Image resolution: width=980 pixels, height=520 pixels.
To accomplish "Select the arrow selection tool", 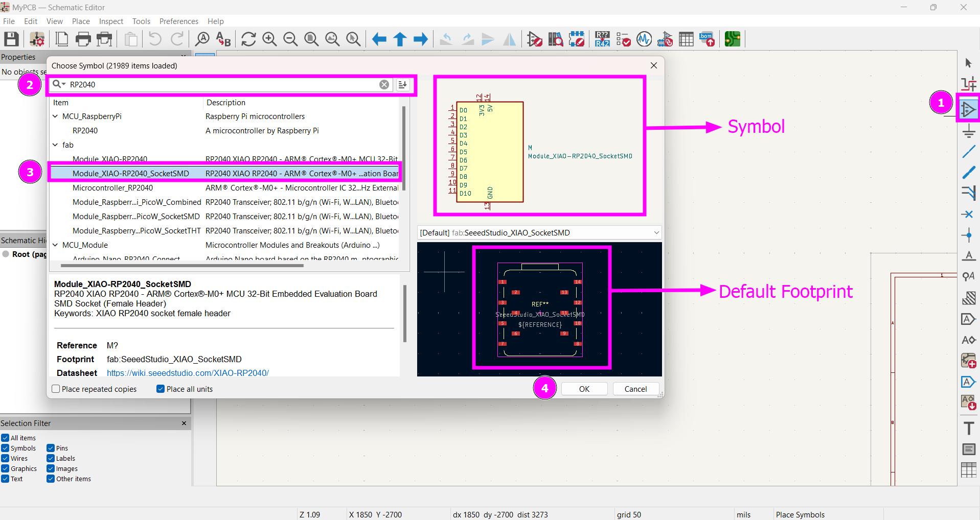I will coord(968,63).
